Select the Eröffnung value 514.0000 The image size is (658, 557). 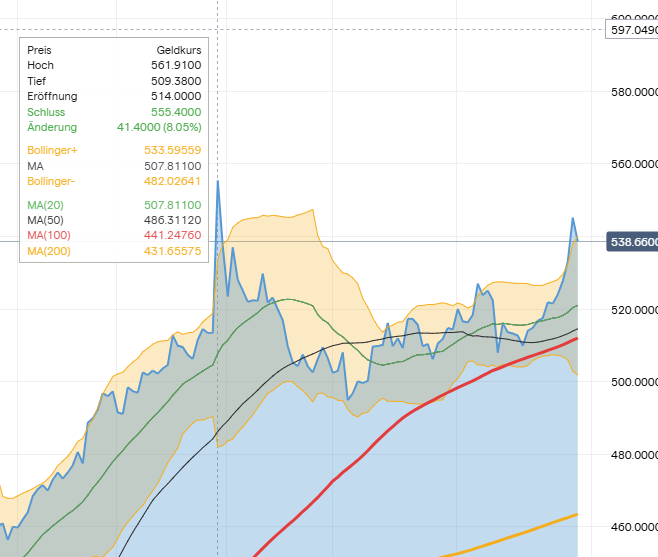pyautogui.click(x=176, y=97)
